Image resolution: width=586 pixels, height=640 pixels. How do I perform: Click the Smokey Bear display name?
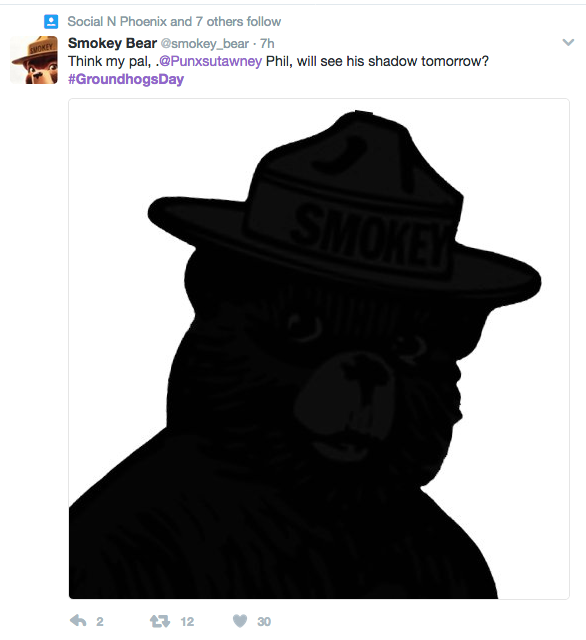(x=112, y=43)
